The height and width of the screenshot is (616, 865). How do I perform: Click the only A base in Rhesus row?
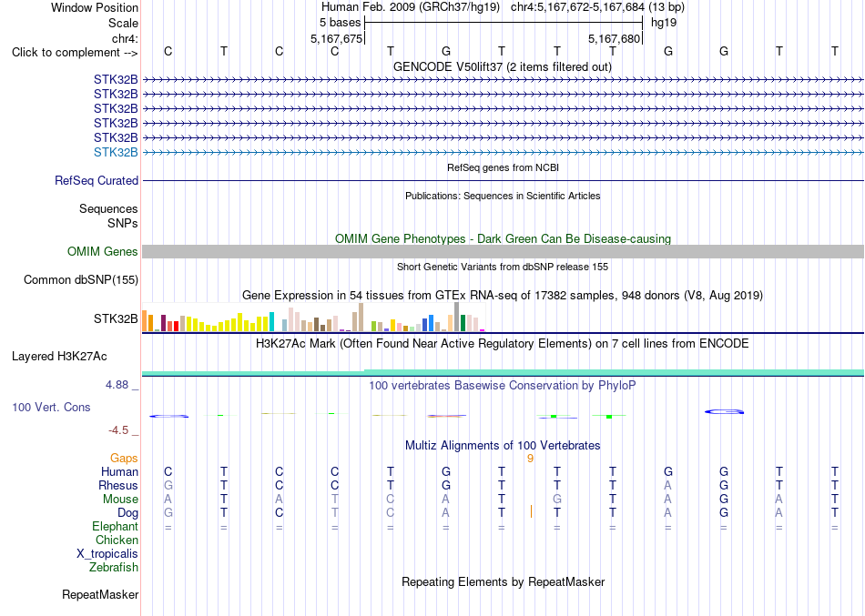(668, 485)
